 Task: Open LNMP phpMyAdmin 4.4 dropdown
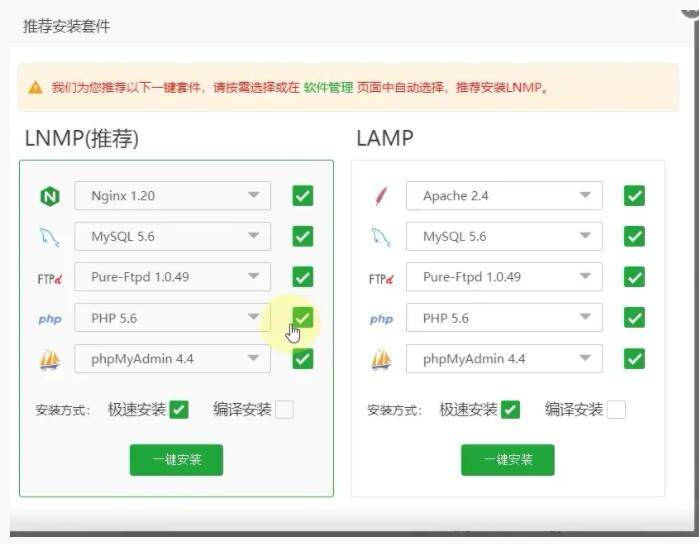coord(173,359)
